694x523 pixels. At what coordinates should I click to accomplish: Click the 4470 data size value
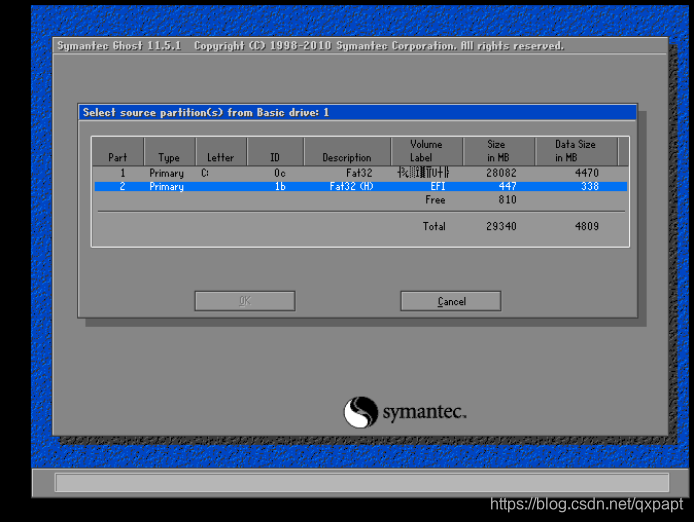click(x=586, y=173)
